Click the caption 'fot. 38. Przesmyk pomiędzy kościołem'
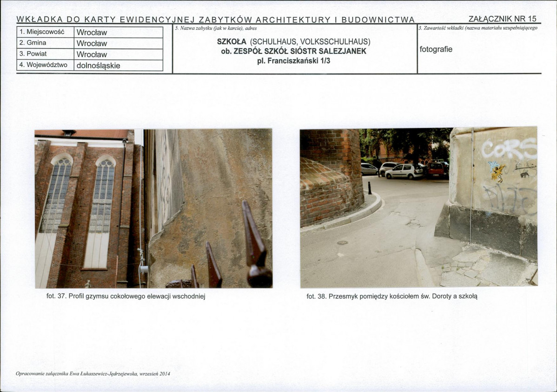This screenshot has width=557, height=392. 391,296
